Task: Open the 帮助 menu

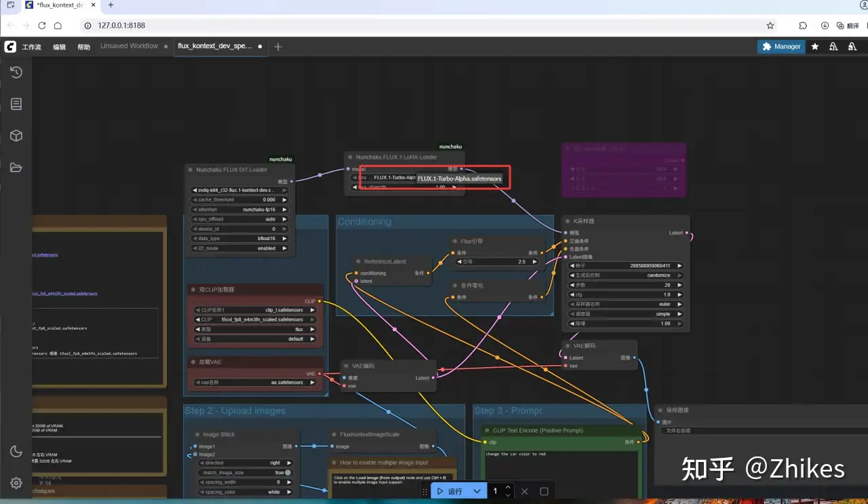Action: coord(83,47)
